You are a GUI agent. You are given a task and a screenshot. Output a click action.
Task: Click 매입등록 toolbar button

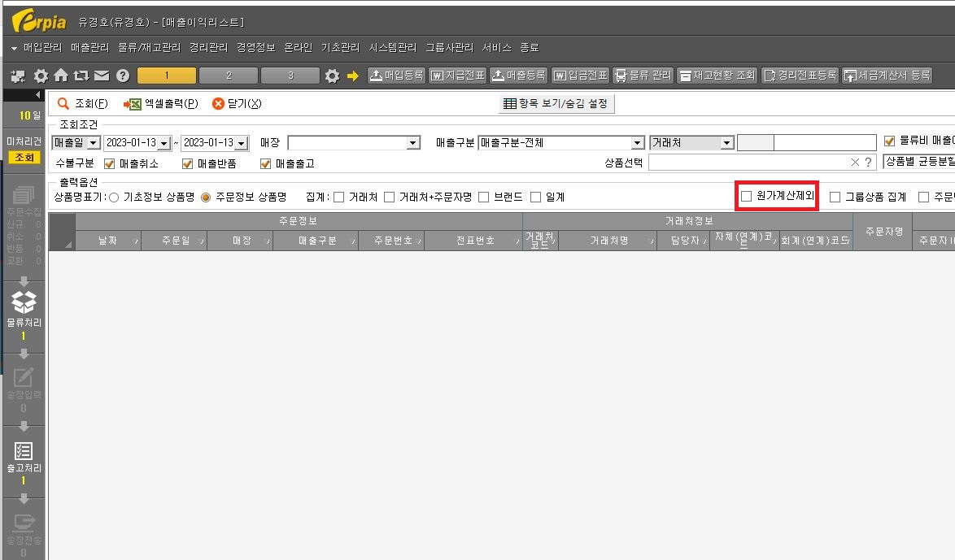tap(396, 76)
